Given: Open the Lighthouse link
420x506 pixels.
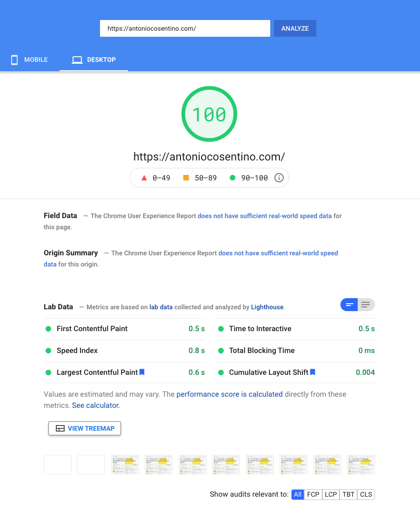Looking at the screenshot, I should [267, 307].
